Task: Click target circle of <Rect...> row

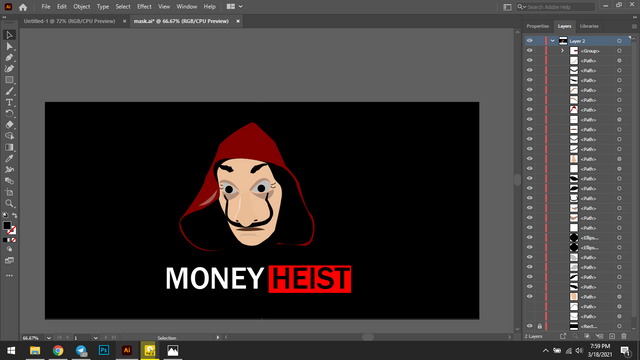Action: click(x=619, y=326)
